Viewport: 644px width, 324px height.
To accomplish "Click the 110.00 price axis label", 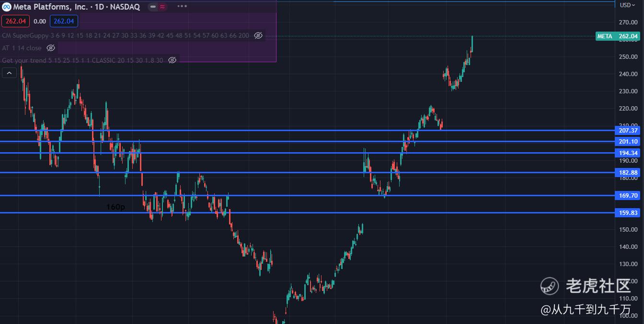I will click(628, 299).
